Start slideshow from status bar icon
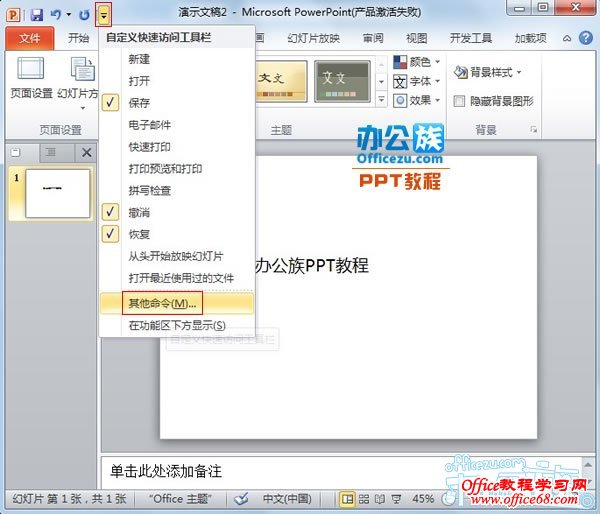Image resolution: width=600 pixels, height=514 pixels. pos(396,499)
